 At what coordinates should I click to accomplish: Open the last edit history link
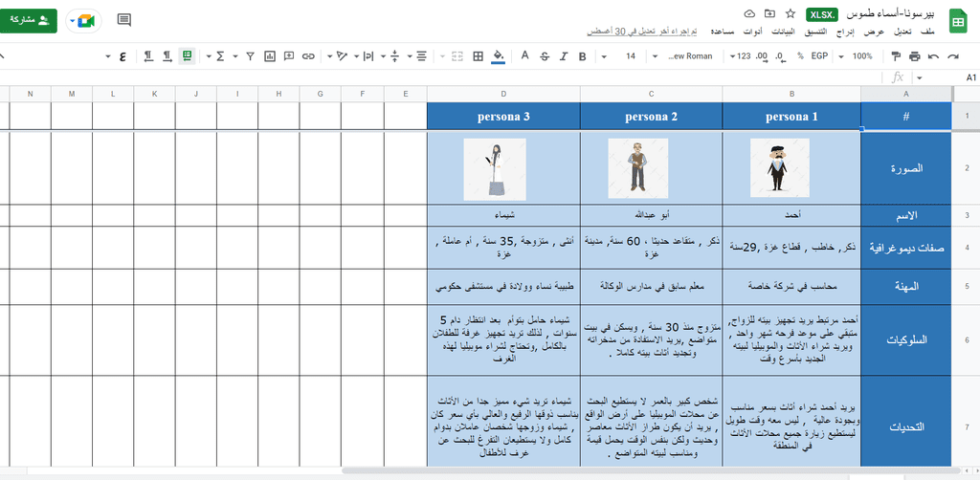point(642,32)
